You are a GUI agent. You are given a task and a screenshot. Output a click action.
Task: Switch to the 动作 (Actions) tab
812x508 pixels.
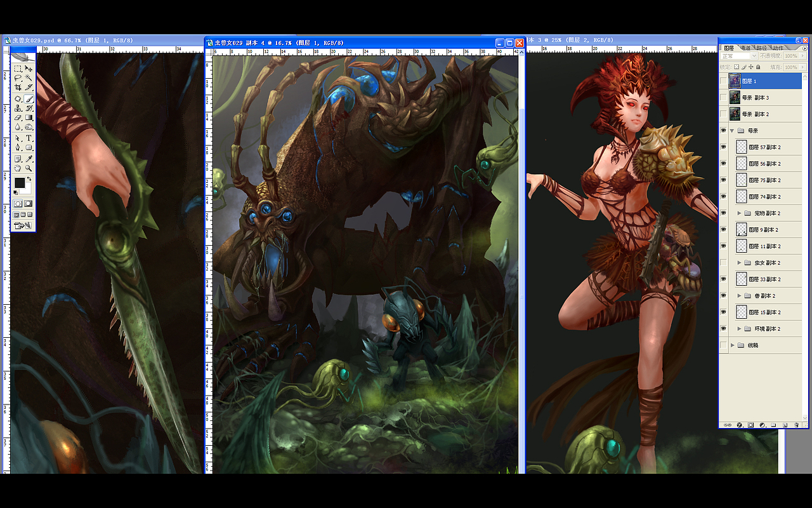click(x=778, y=48)
